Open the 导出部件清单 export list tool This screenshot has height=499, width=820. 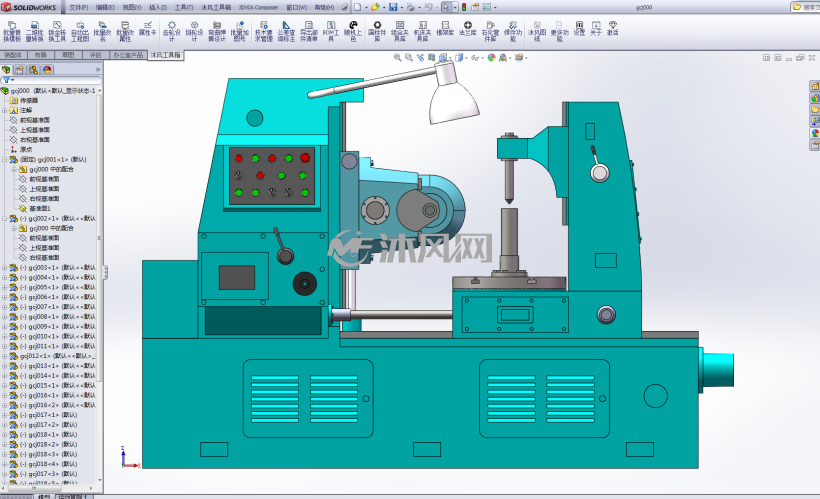point(309,31)
